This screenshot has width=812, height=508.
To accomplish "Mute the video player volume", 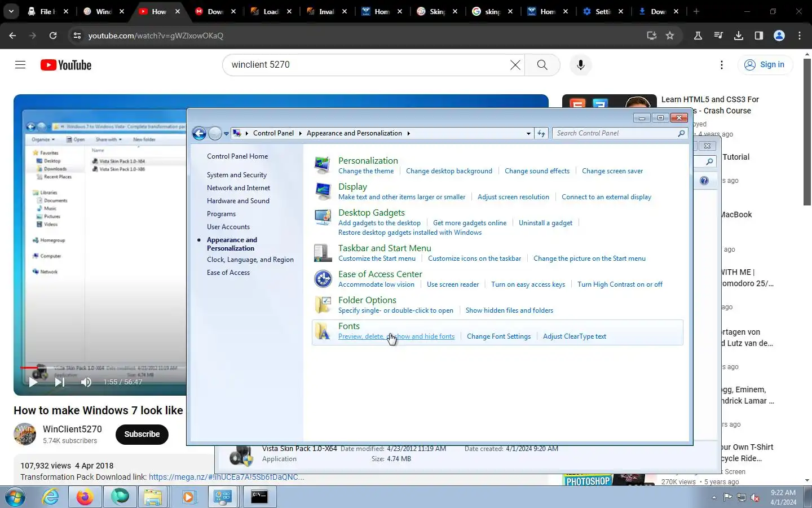I will point(86,382).
